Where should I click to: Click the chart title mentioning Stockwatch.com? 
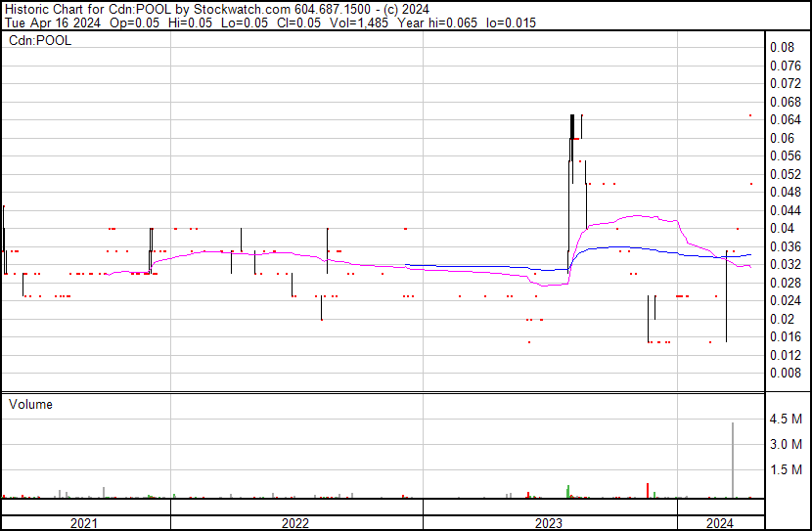[217, 10]
